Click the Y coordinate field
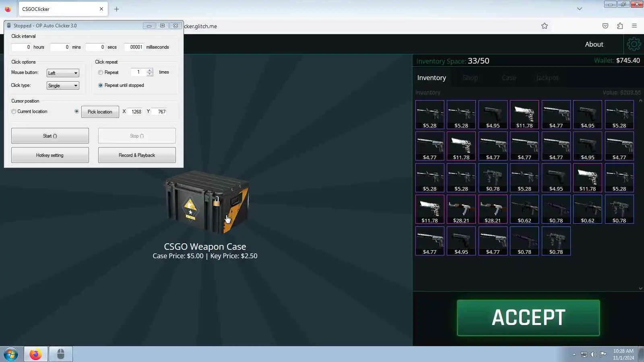Viewport: 644px width, 362px height. click(159, 111)
